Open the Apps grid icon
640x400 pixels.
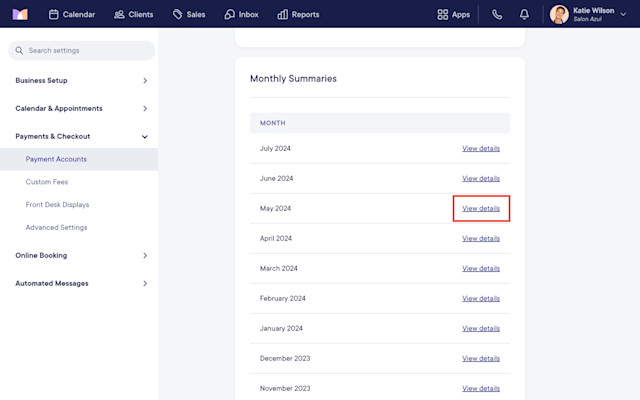pos(442,15)
